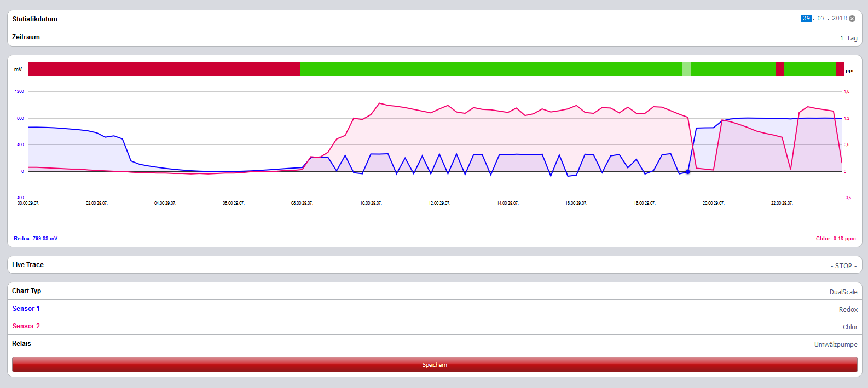Viewport: 868px width, 388px height.
Task: Click the Redox 799.88 mV readout
Action: pyautogui.click(x=36, y=239)
